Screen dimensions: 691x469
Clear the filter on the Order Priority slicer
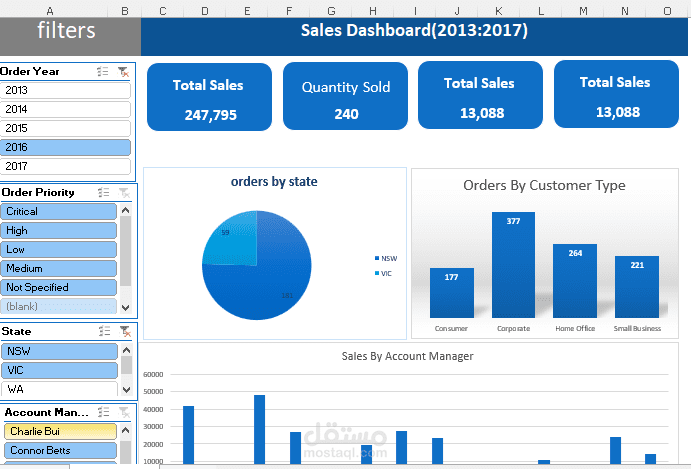click(x=123, y=192)
